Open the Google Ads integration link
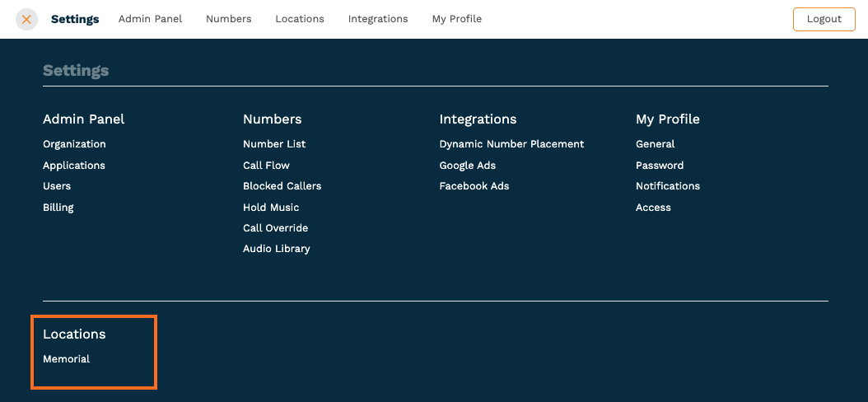The width and height of the screenshot is (868, 402). (467, 166)
